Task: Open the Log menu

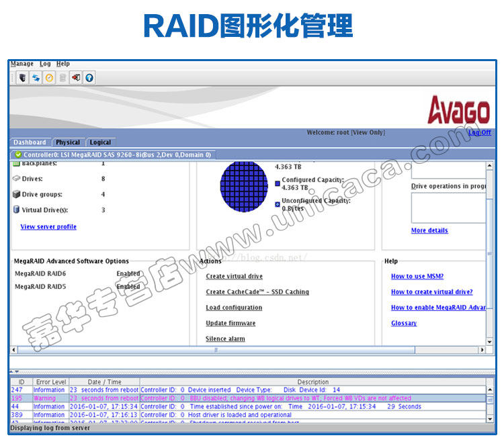Action: (x=45, y=64)
